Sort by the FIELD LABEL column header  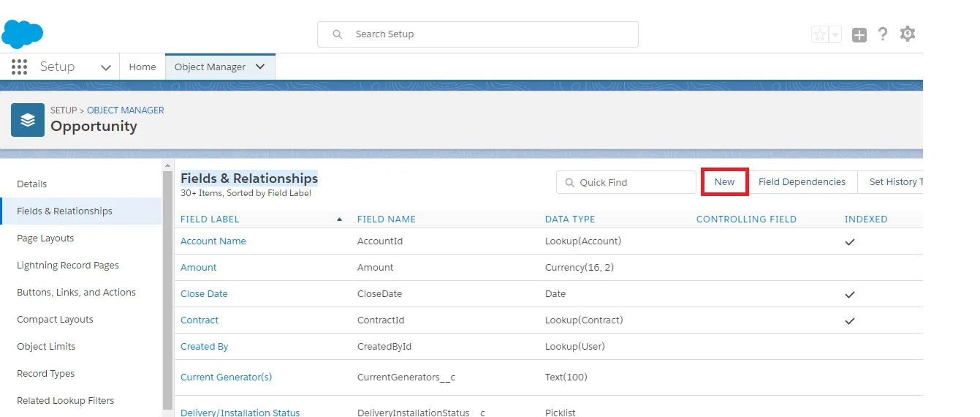point(210,219)
